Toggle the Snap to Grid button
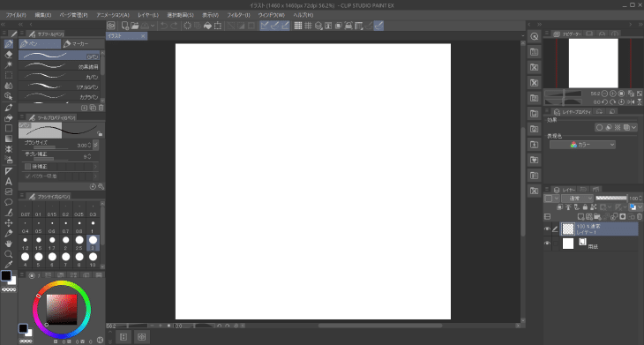Screen dimensions: 644x345 (x=285, y=26)
